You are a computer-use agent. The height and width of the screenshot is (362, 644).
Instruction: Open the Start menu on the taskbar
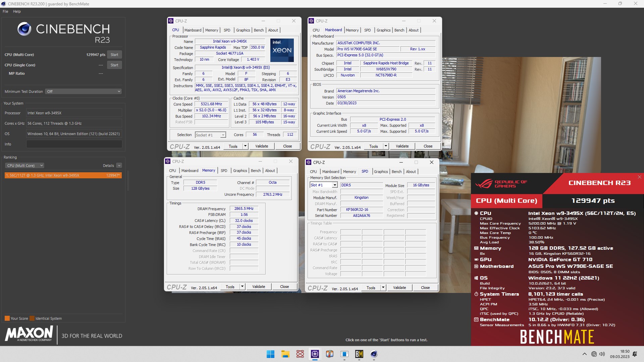[270, 354]
